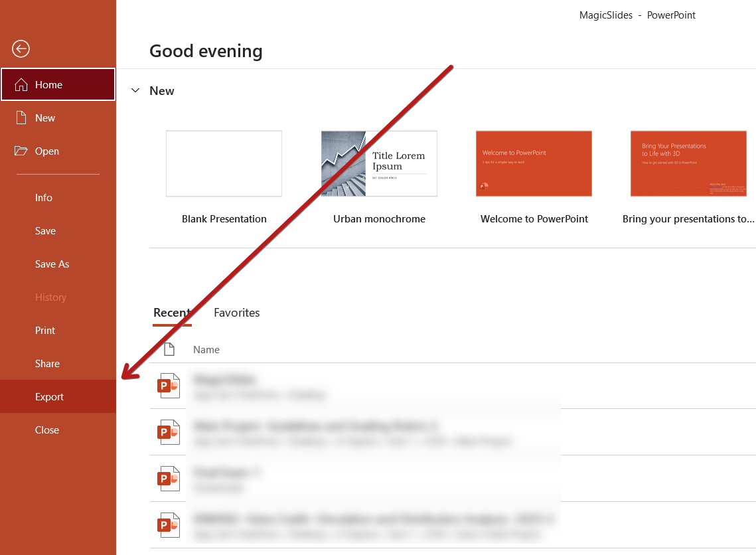Screen dimensions: 756x555
Task: Open the fourth recent PowerPoint file icon
Action: coord(169,524)
